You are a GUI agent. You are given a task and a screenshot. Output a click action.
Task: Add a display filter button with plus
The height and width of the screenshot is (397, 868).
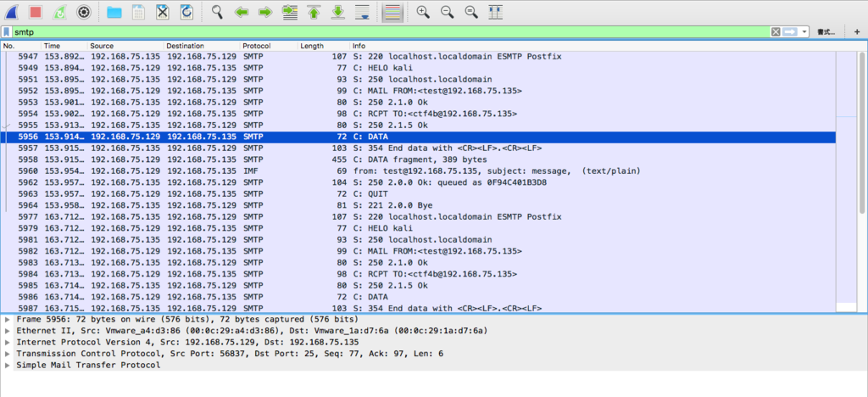click(x=857, y=32)
